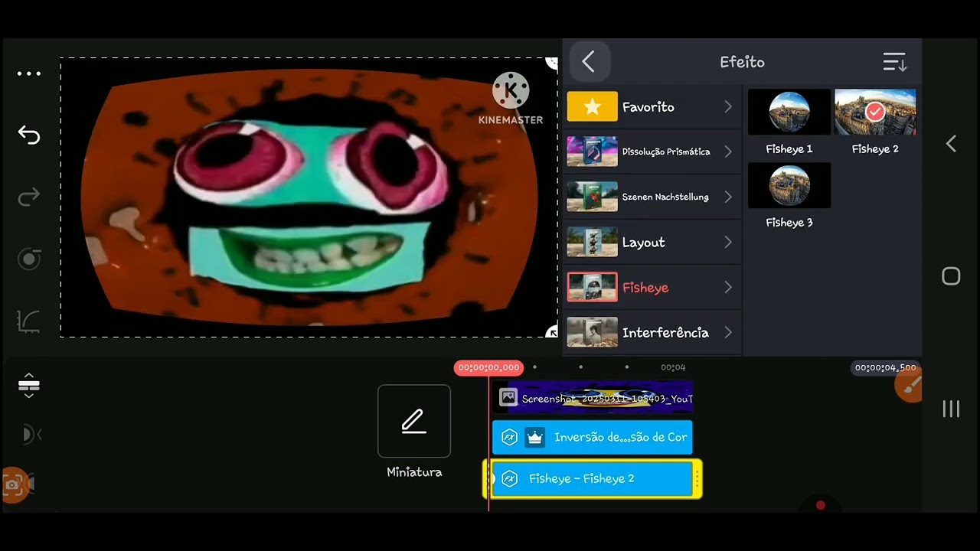Open the three-dots more options menu
980x551 pixels.
pyautogui.click(x=29, y=74)
